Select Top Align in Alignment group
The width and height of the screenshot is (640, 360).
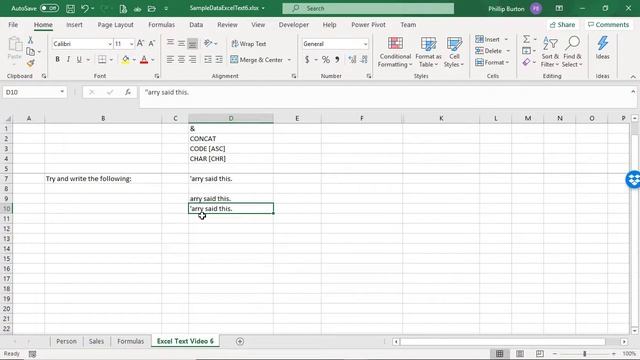(170, 43)
